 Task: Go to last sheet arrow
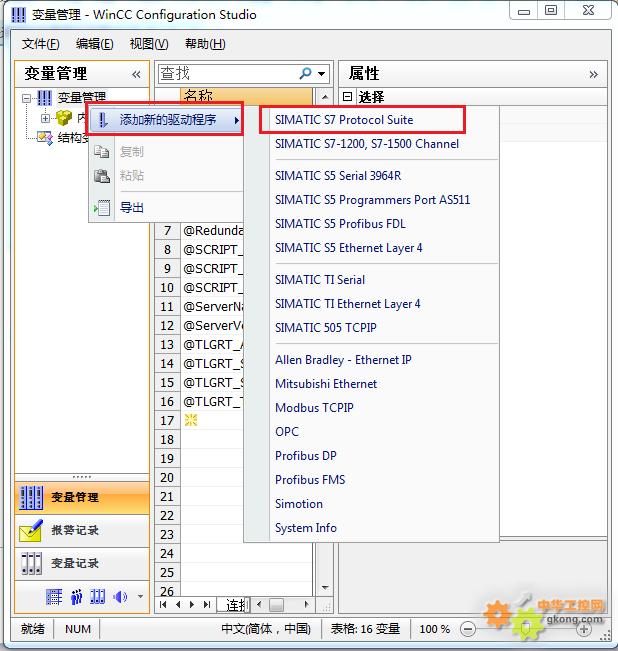pos(207,604)
